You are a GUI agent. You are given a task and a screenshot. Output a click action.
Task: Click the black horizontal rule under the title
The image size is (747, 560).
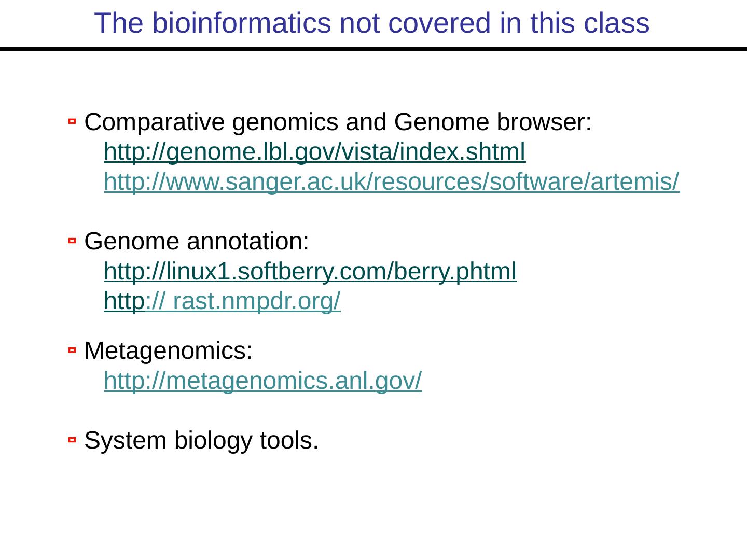pos(374,49)
